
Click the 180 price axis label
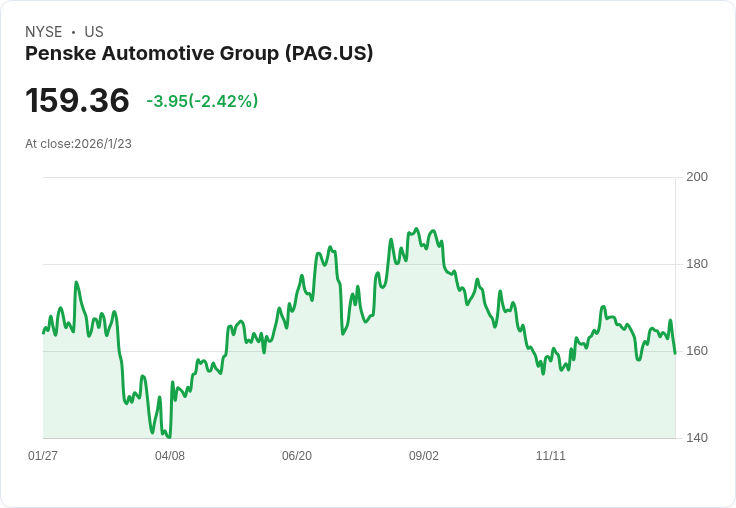[x=697, y=264]
